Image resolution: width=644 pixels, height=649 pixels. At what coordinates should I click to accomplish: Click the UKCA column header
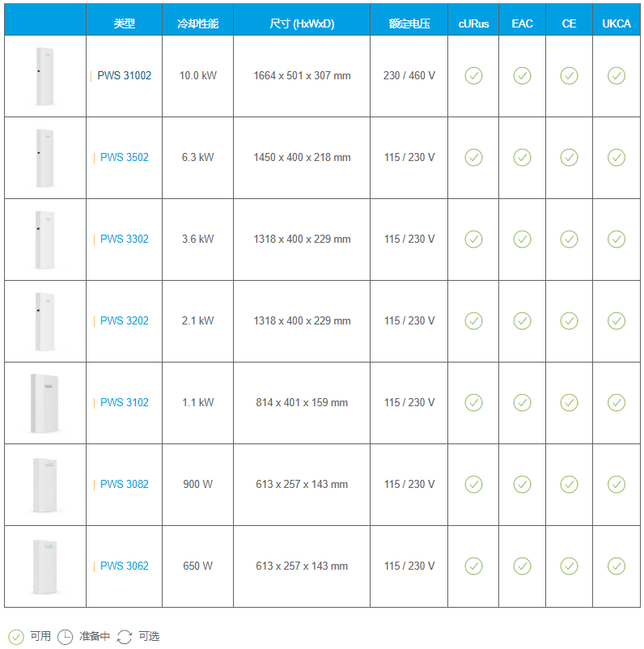point(616,23)
